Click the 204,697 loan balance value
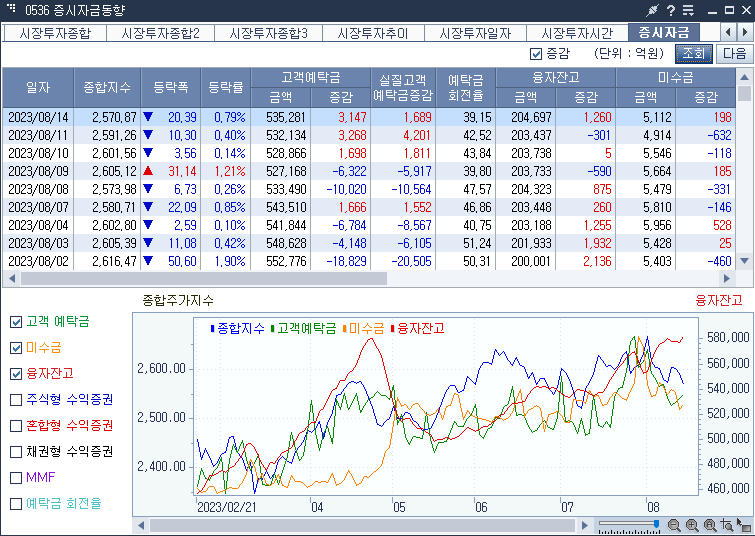This screenshot has height=536, width=755. [x=531, y=117]
